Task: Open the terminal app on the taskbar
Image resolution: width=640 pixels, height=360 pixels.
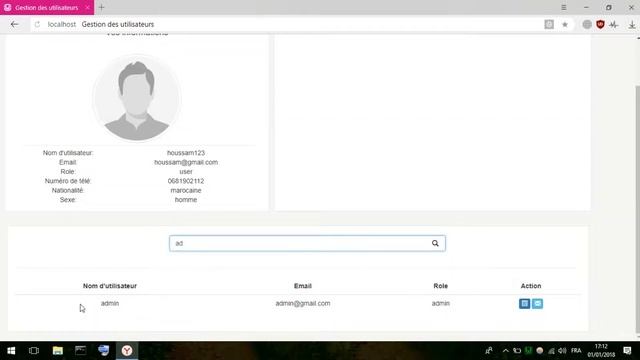Action: [x=80, y=351]
